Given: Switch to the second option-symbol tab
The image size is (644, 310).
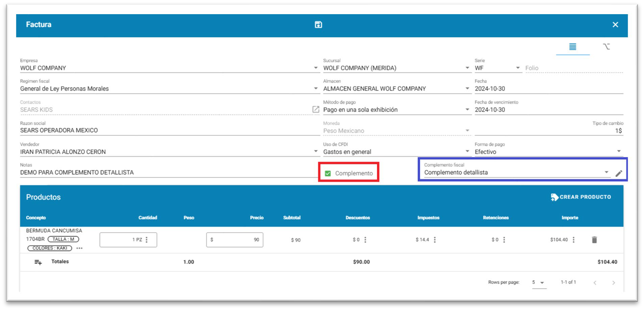Looking at the screenshot, I should click(x=606, y=47).
